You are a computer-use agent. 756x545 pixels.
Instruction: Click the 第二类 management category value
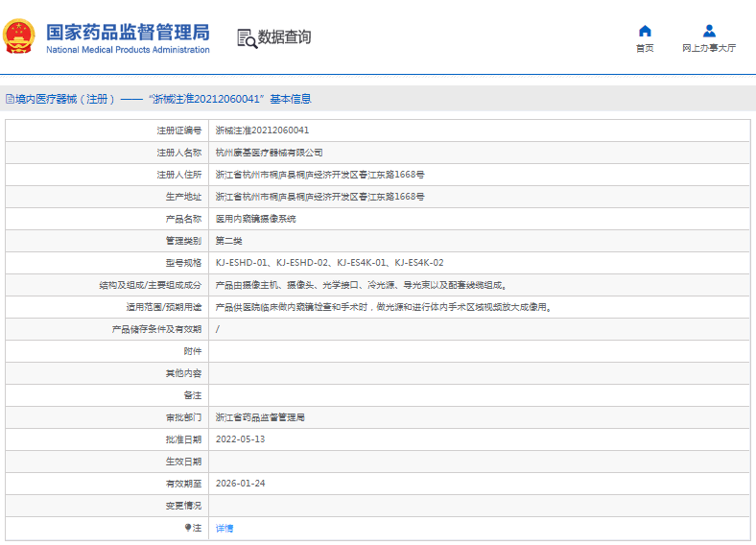point(228,241)
